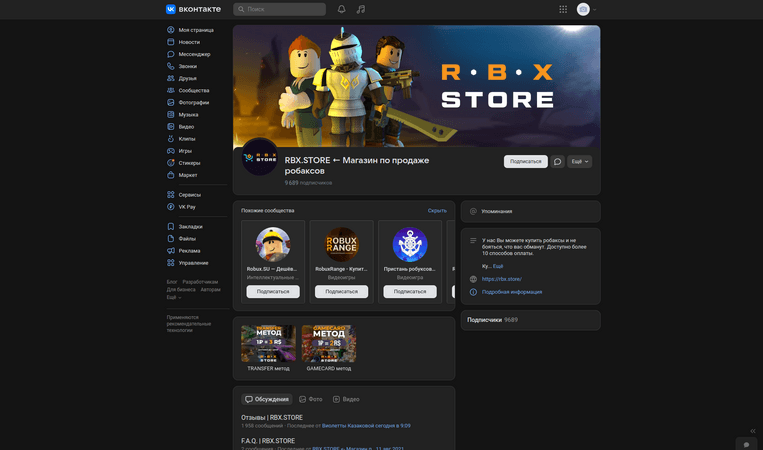Click the Видео sidebar icon
Screen dimensions: 763x450
pos(171,126)
